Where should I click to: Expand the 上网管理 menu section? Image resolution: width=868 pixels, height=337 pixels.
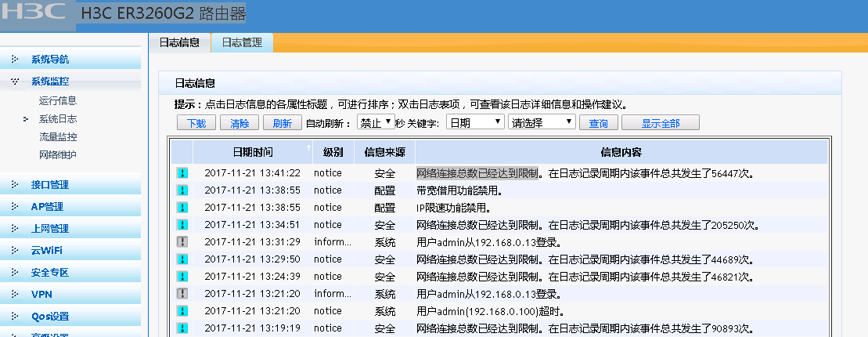point(70,228)
